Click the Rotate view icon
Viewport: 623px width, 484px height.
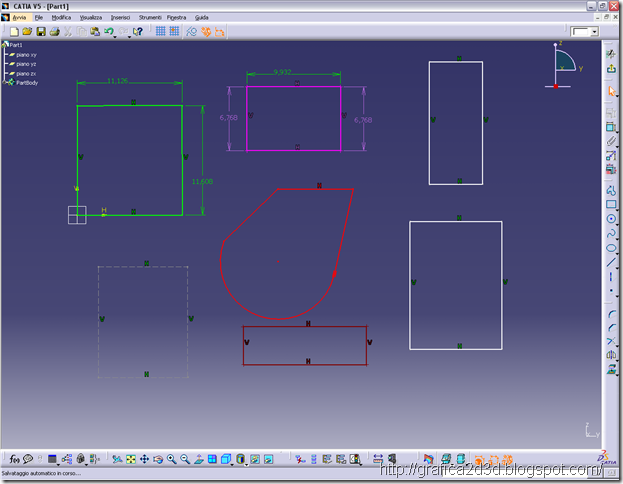pos(158,459)
